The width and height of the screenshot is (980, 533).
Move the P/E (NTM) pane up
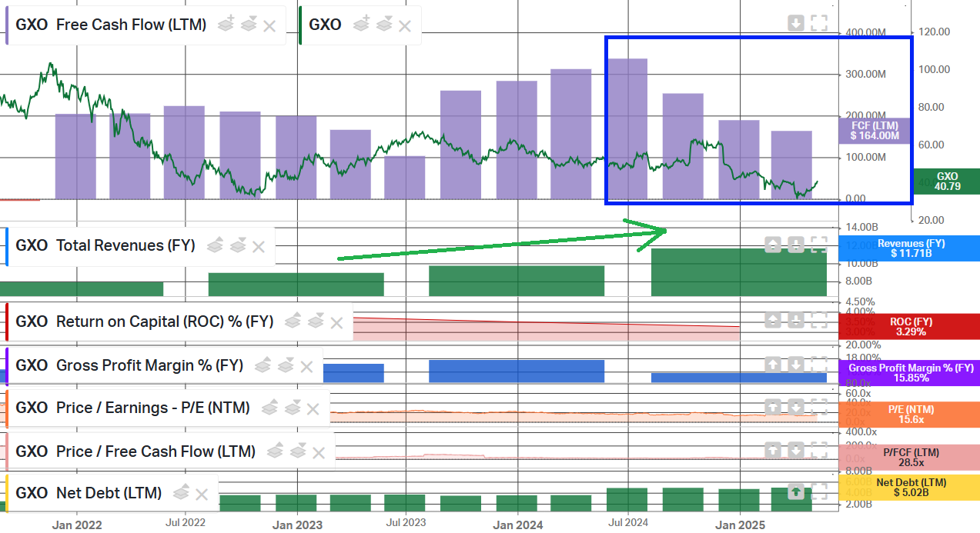coord(773,407)
